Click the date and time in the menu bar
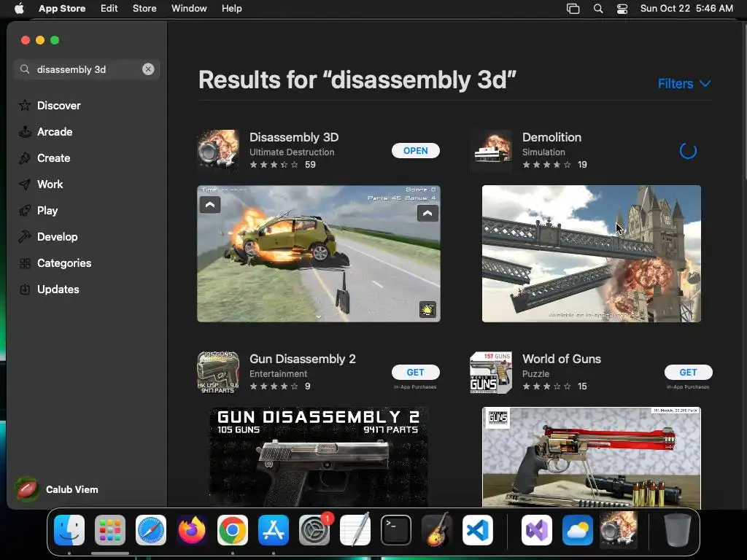 tap(686, 8)
